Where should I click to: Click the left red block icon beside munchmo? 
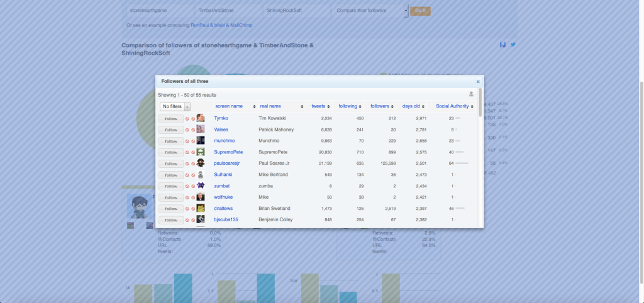click(x=187, y=141)
